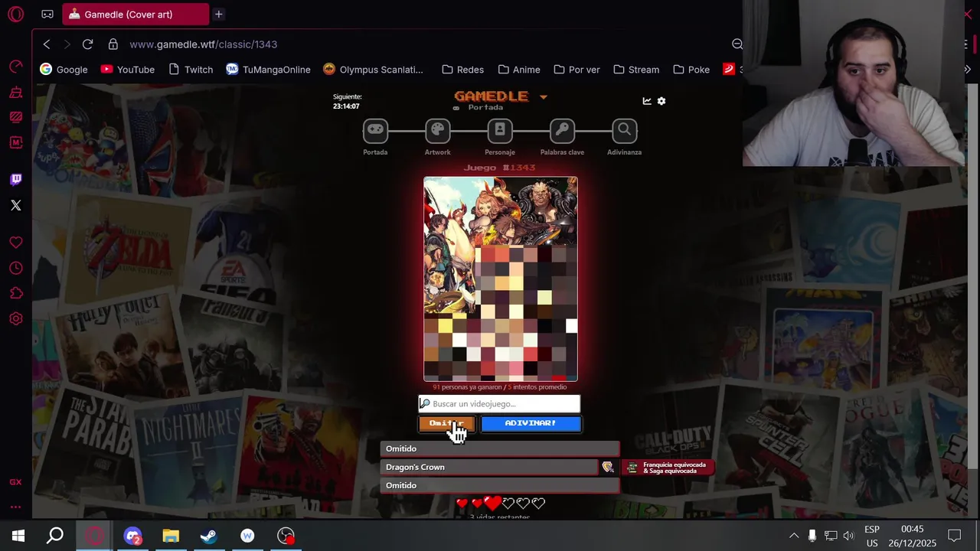Screen dimensions: 980x551
Task: Expand the Poke bookmark folder
Action: [691, 70]
